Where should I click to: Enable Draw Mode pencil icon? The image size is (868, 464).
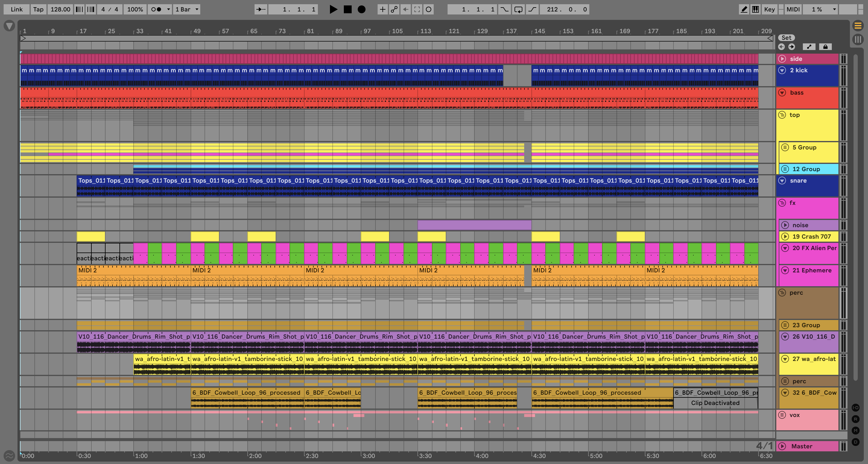(744, 9)
